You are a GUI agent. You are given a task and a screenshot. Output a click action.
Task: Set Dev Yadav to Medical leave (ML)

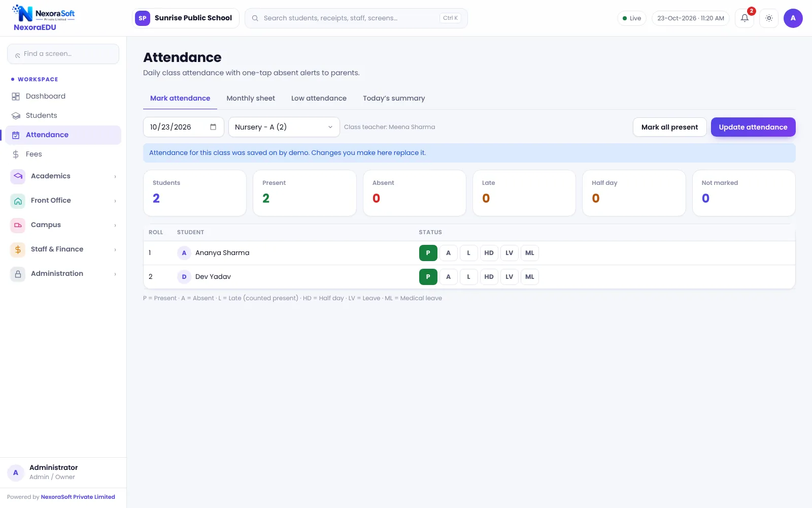coord(529,277)
